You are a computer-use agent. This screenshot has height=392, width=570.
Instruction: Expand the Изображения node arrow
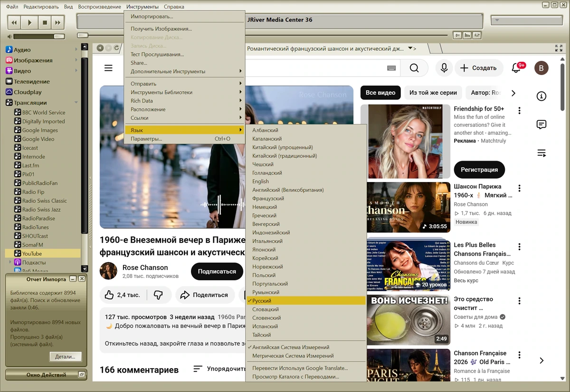(76, 60)
